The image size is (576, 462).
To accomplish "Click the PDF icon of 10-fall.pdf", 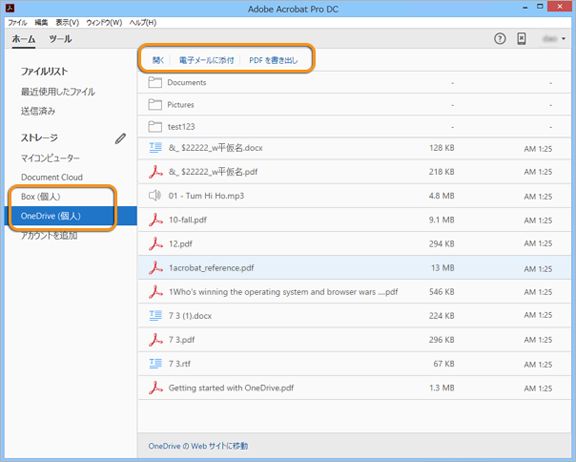I will (155, 220).
